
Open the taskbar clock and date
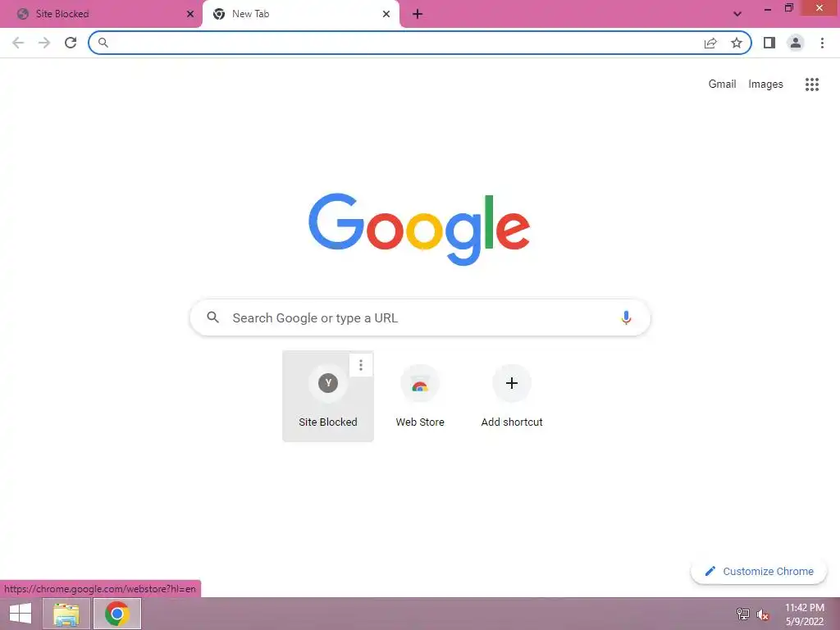(x=804, y=614)
